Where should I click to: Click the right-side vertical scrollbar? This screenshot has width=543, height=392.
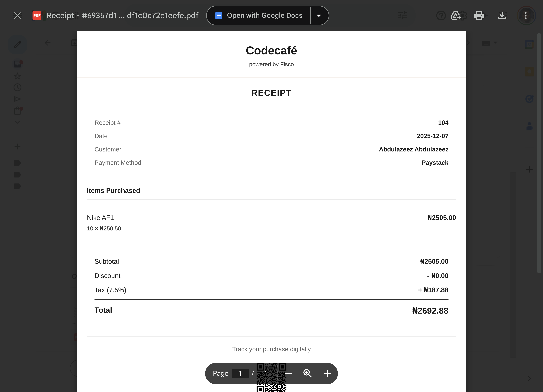pos(539,153)
